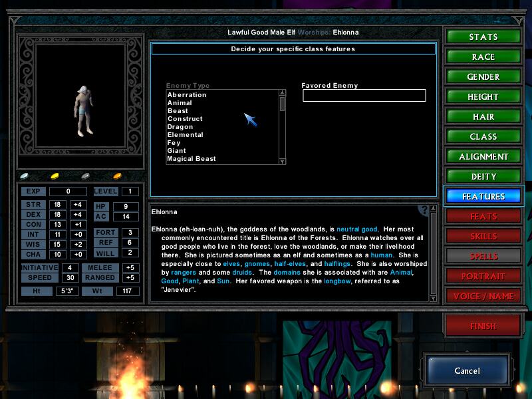
Task: Click the Favored Enemy field
Action: (x=364, y=96)
